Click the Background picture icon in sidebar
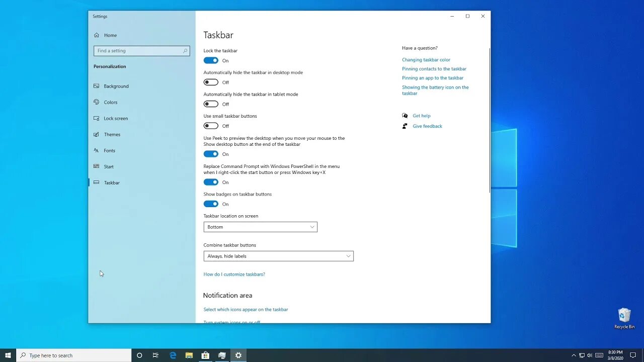 tap(97, 86)
